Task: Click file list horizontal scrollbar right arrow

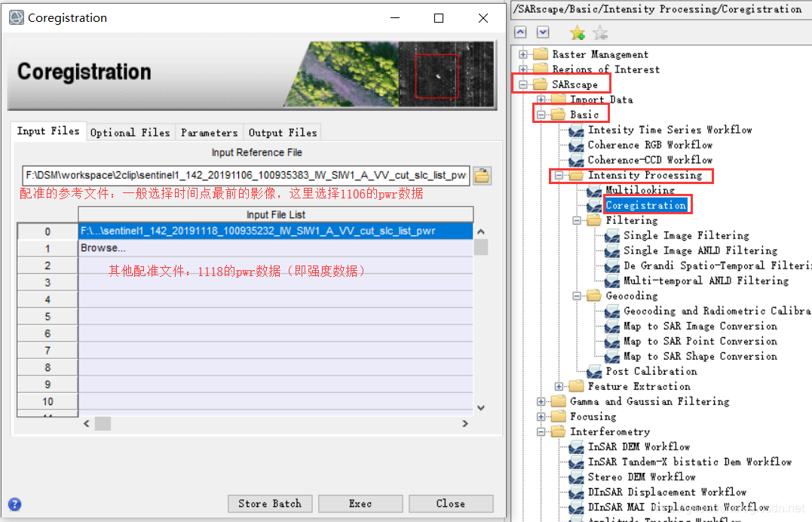Action: (x=465, y=423)
